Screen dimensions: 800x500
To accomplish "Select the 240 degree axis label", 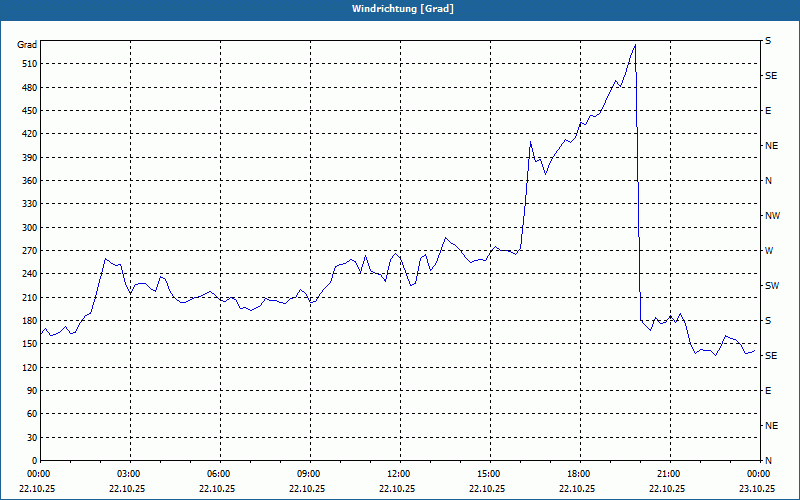I will (29, 274).
